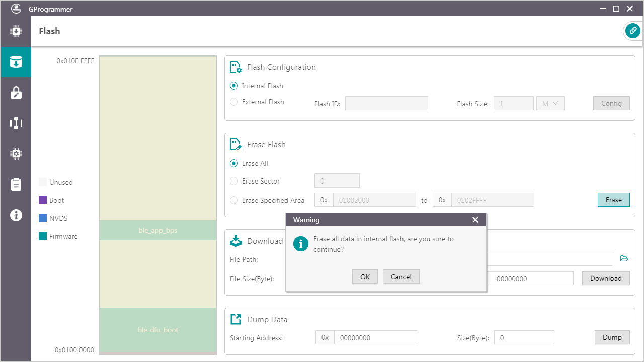Viewport: 644px width, 362px height.
Task: Open the Help info sidebar icon
Action: [x=16, y=215]
